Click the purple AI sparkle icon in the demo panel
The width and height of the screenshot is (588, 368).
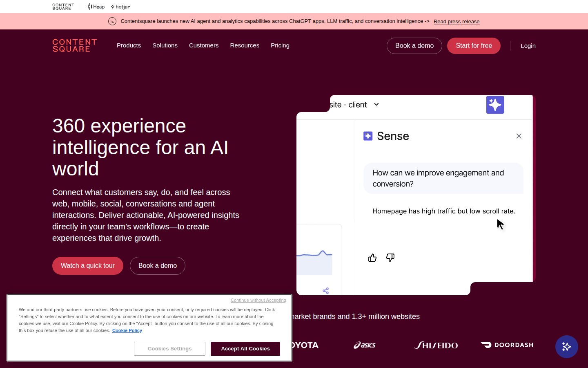click(495, 105)
